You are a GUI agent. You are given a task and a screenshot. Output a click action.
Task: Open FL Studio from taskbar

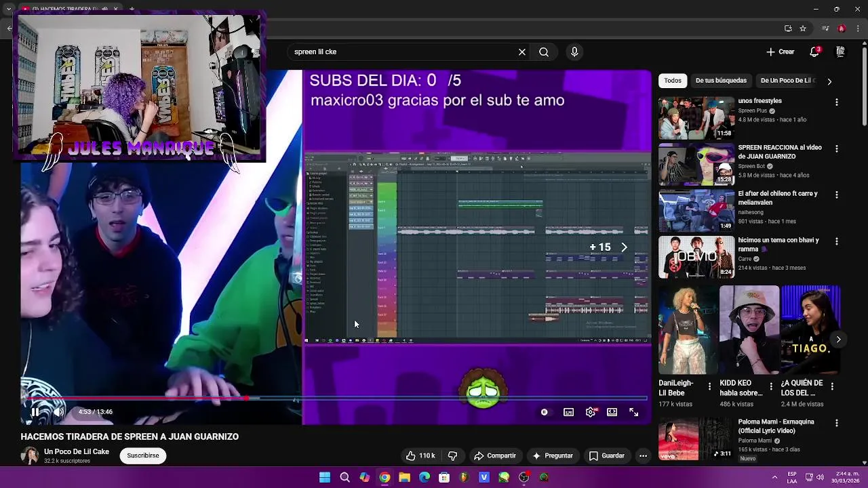pyautogui.click(x=464, y=477)
